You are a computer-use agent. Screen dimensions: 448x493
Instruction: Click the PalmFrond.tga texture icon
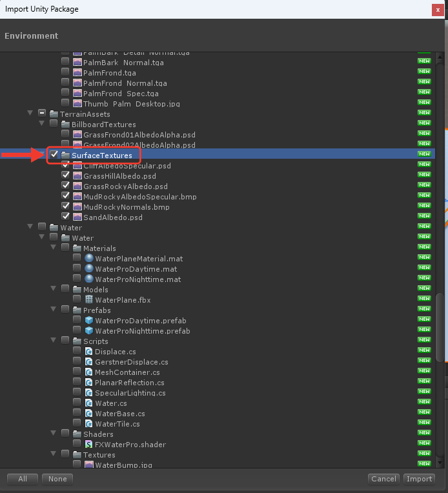tap(77, 73)
